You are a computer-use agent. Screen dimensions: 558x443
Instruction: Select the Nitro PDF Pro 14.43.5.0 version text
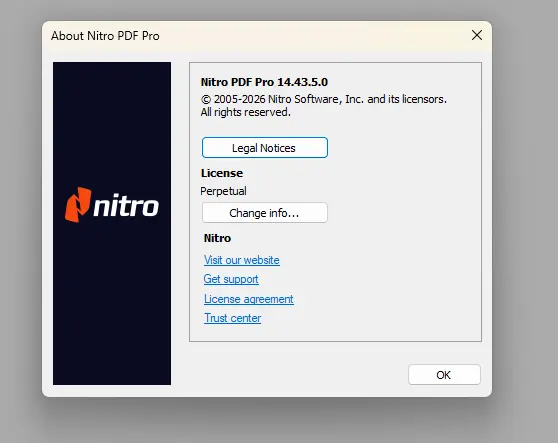264,82
